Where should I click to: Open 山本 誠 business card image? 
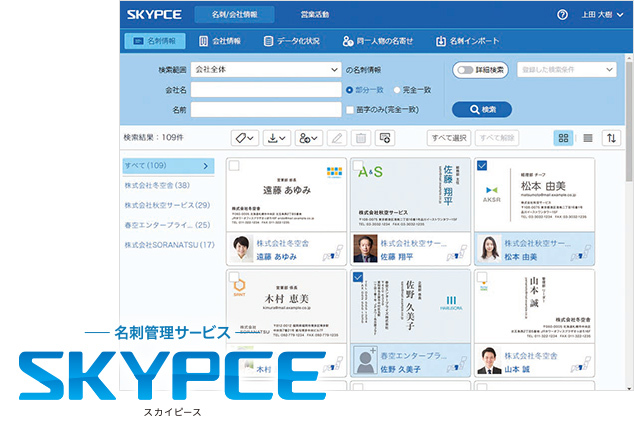(534, 307)
